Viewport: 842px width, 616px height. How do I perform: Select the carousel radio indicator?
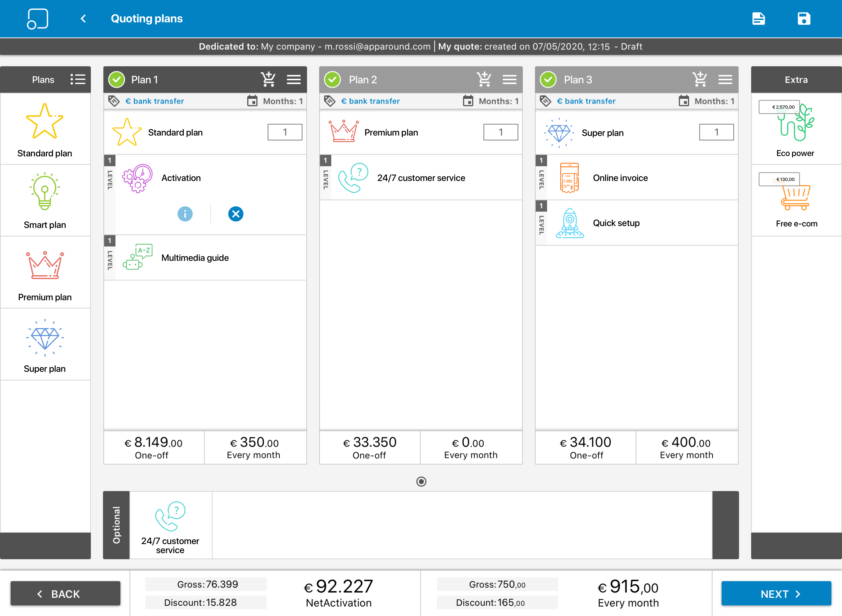point(421,482)
